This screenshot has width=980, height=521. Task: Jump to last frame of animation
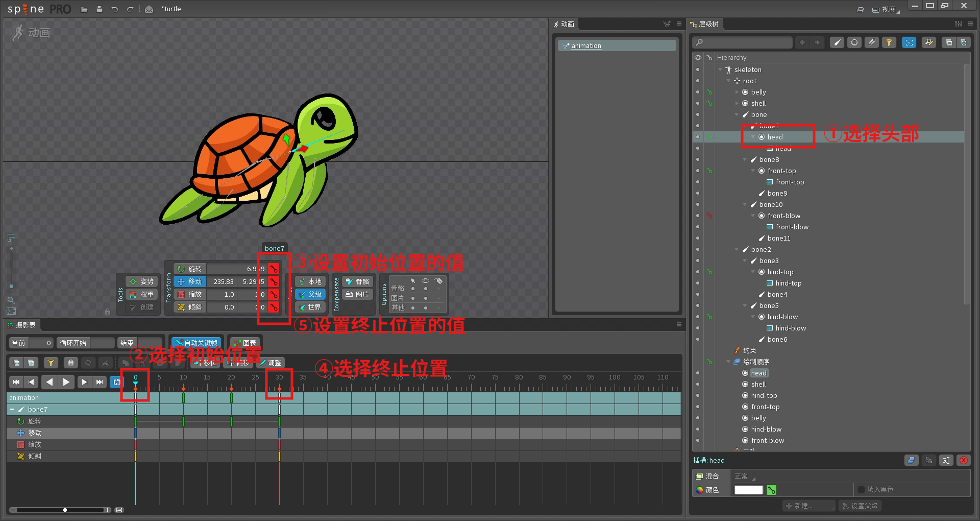coord(100,382)
